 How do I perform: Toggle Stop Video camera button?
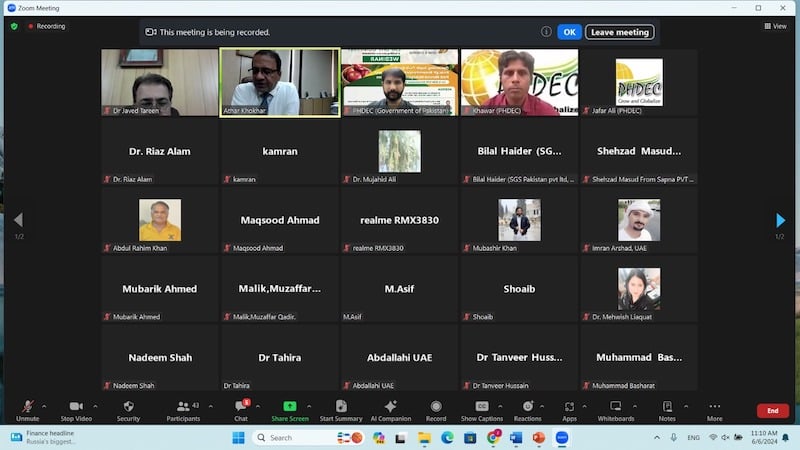point(76,409)
